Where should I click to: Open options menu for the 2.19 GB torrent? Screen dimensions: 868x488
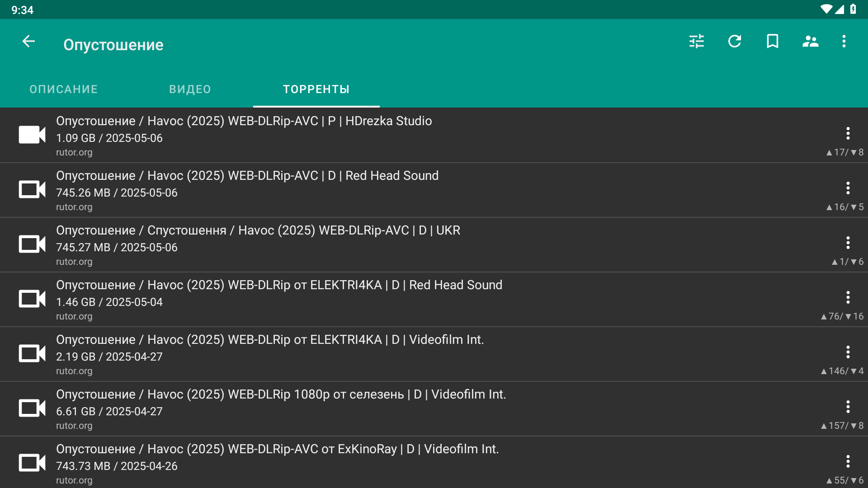(848, 352)
